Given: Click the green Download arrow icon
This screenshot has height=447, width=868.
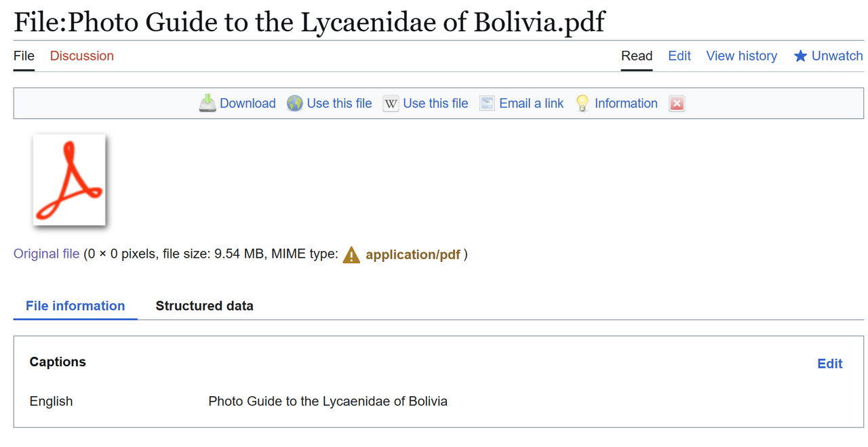Looking at the screenshot, I should pyautogui.click(x=208, y=103).
